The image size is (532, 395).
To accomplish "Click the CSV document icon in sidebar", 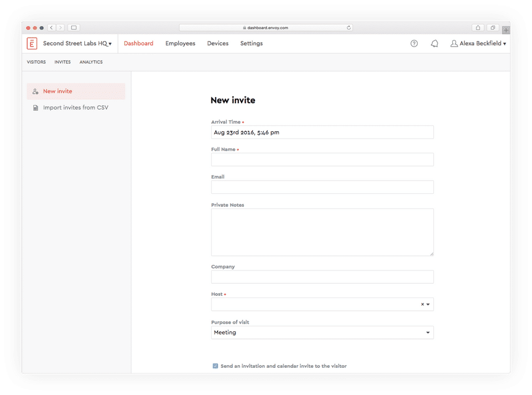I will (35, 108).
